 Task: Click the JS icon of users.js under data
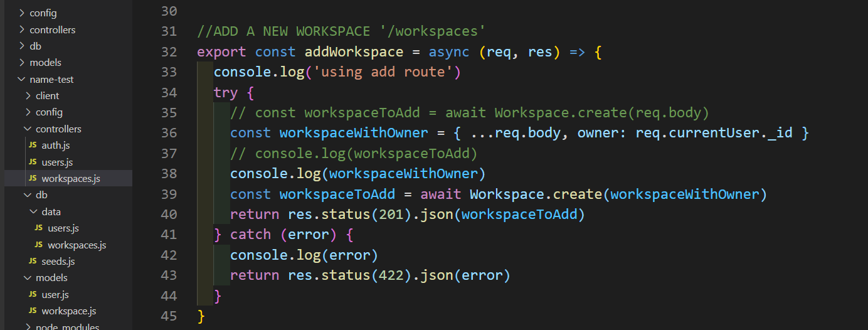point(39,228)
